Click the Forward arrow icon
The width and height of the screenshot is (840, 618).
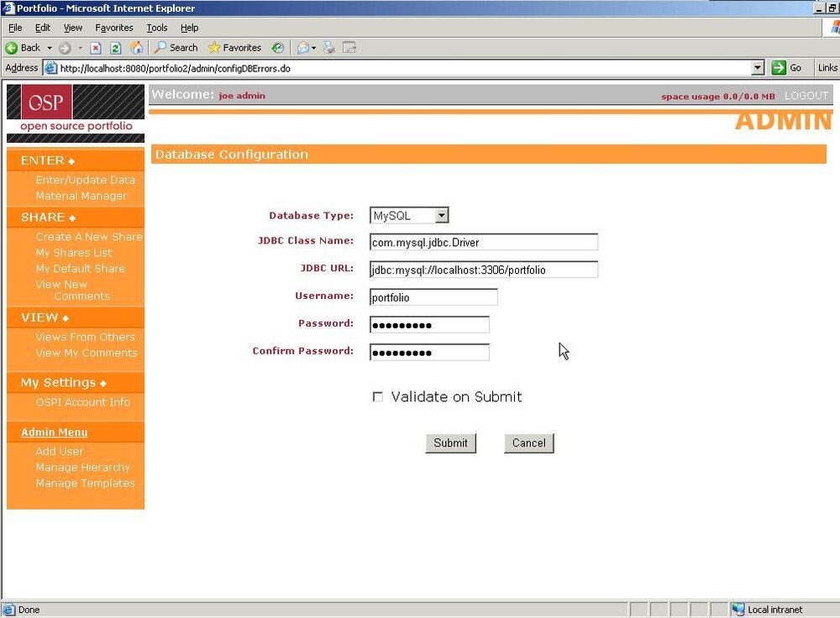coord(65,48)
